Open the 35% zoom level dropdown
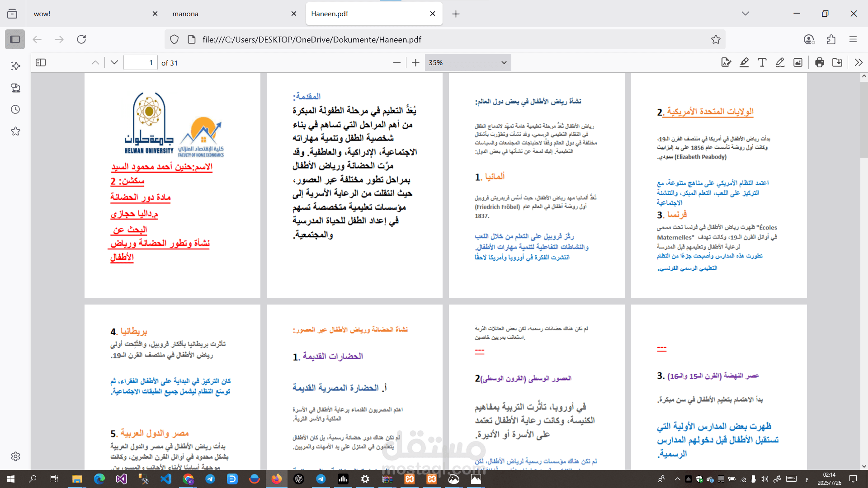Viewport: 868px width, 488px height. coord(468,62)
